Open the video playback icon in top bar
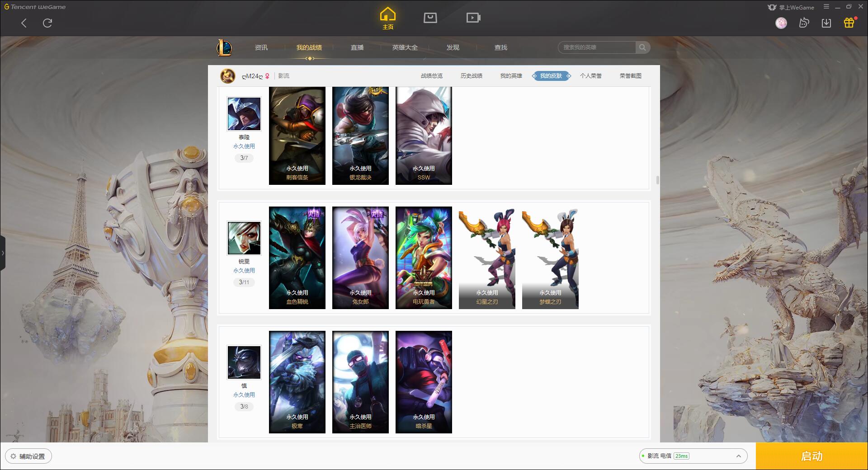The height and width of the screenshot is (470, 868). pos(473,18)
